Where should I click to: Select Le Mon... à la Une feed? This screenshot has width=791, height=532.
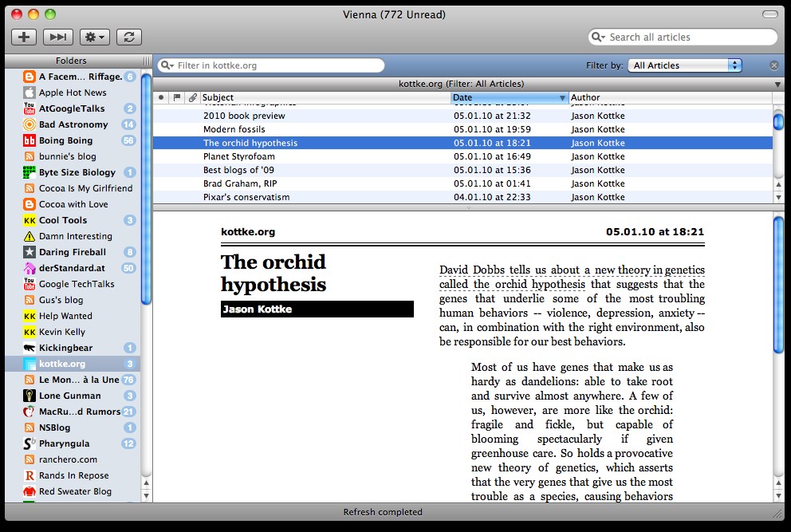point(73,380)
